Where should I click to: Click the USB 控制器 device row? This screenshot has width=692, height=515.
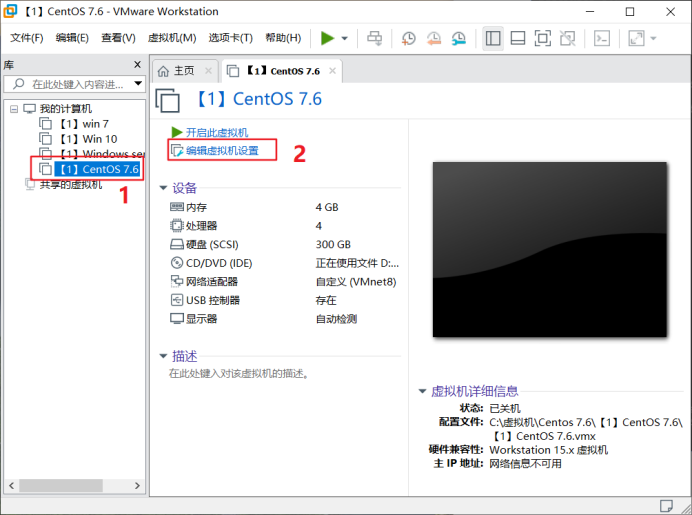click(285, 300)
